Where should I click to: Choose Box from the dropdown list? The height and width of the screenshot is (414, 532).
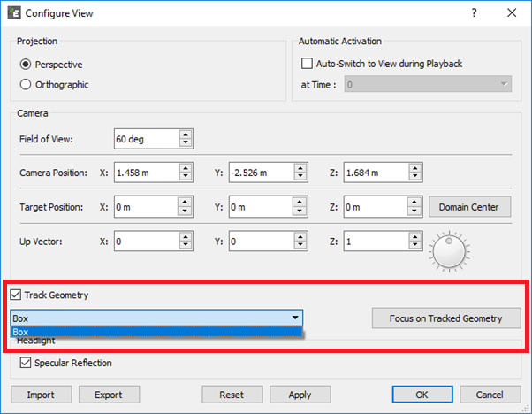pos(156,332)
